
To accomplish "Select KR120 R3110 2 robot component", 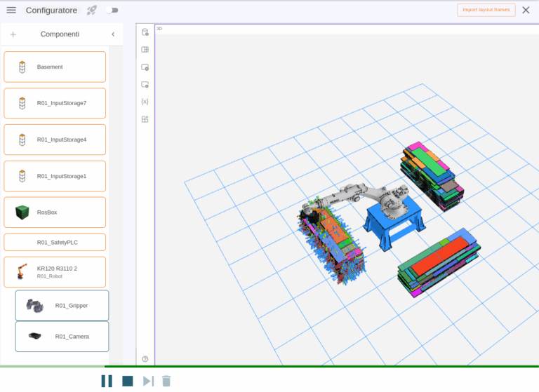I will point(55,272).
